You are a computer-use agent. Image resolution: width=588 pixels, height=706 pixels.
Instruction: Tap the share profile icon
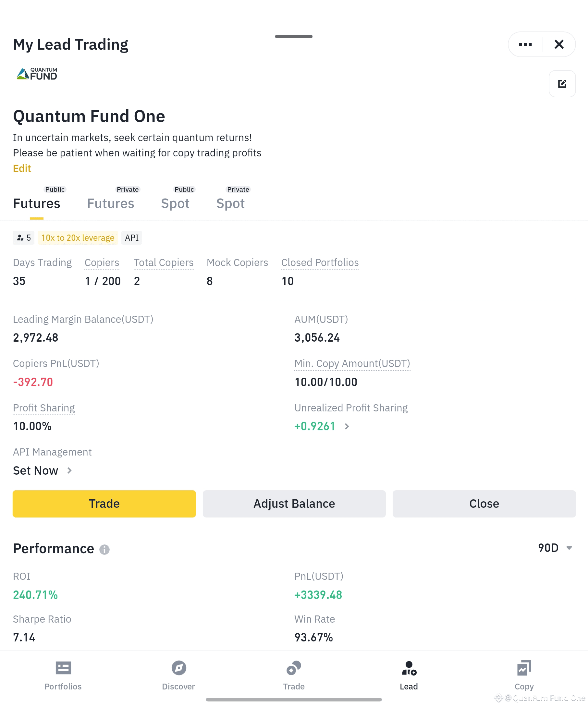pyautogui.click(x=562, y=84)
